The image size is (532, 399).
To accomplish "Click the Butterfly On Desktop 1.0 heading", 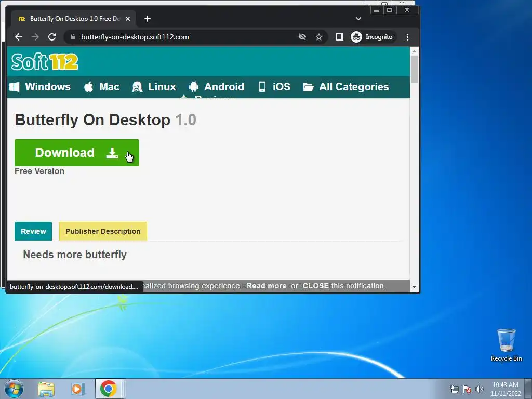I will tap(105, 120).
